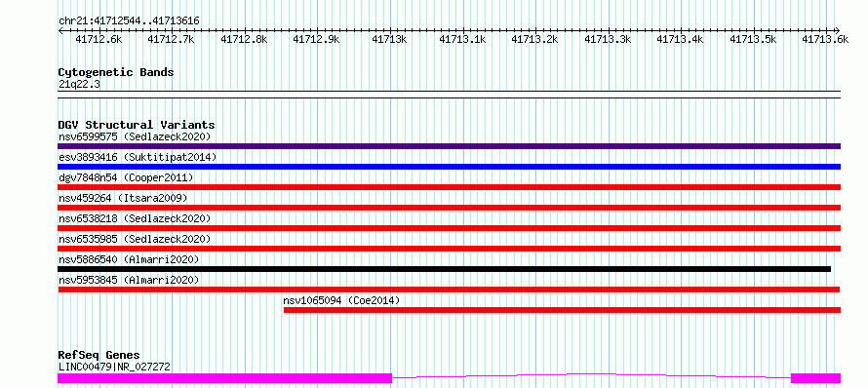Open the nsv5886540 (Almarri2020) variant label
This screenshot has height=388, width=868.
129,259
